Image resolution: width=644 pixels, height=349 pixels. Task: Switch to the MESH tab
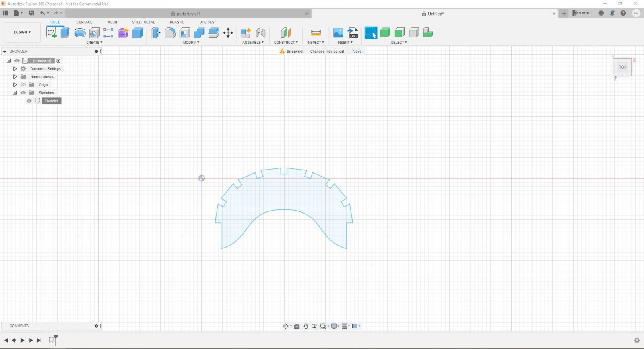112,22
